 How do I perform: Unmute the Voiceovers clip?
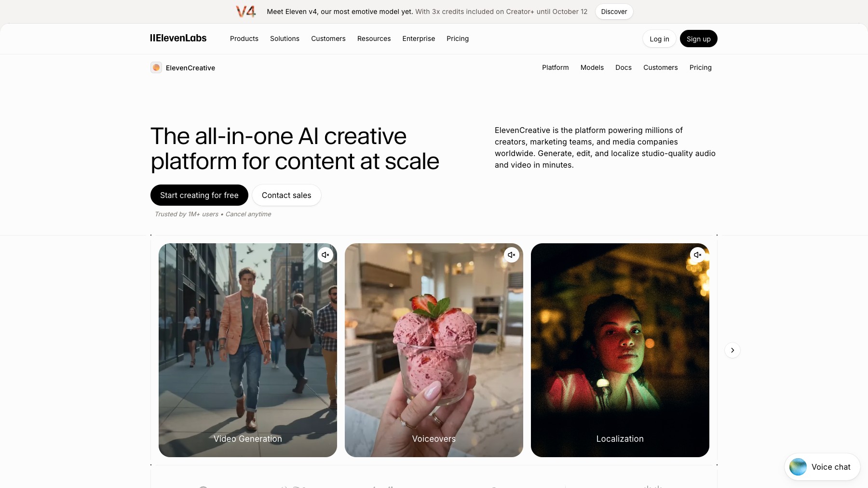(512, 255)
